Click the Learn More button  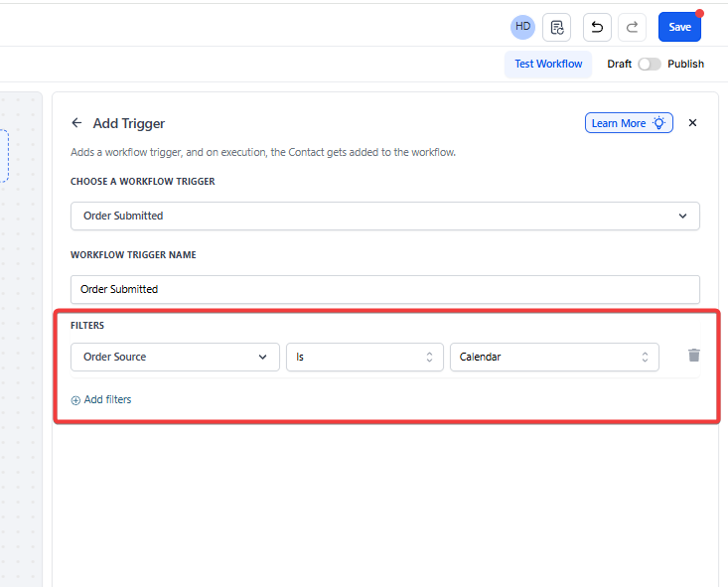(629, 123)
